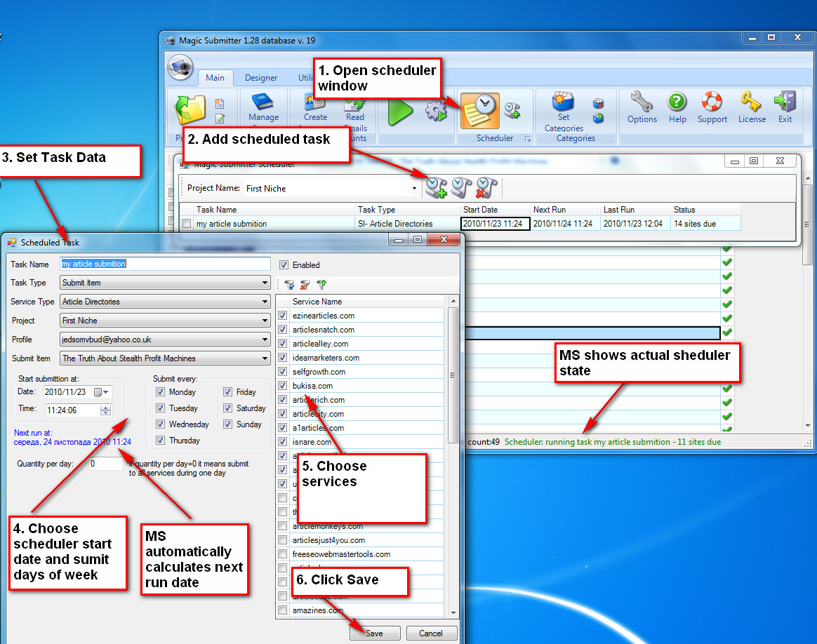This screenshot has height=644, width=817.
Task: Click funnel with green arrow icon
Action: (321, 284)
